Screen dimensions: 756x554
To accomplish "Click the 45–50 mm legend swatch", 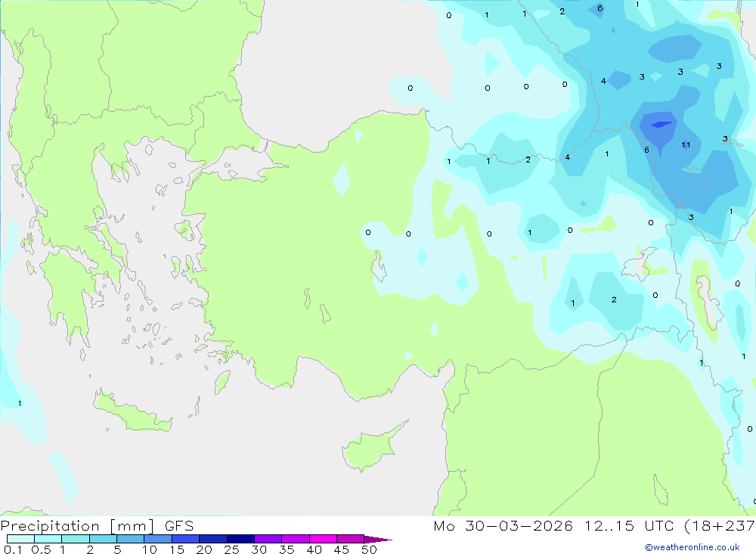I will 350,539.
